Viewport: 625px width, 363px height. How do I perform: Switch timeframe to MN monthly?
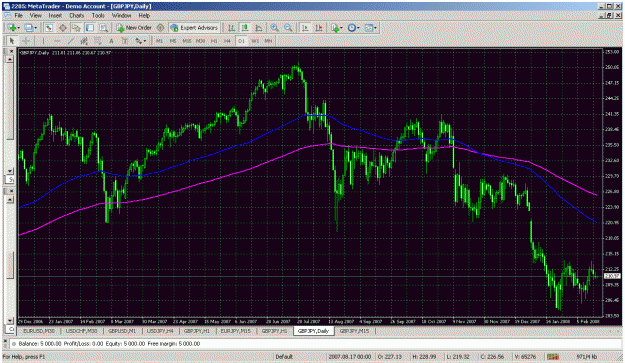(x=269, y=41)
